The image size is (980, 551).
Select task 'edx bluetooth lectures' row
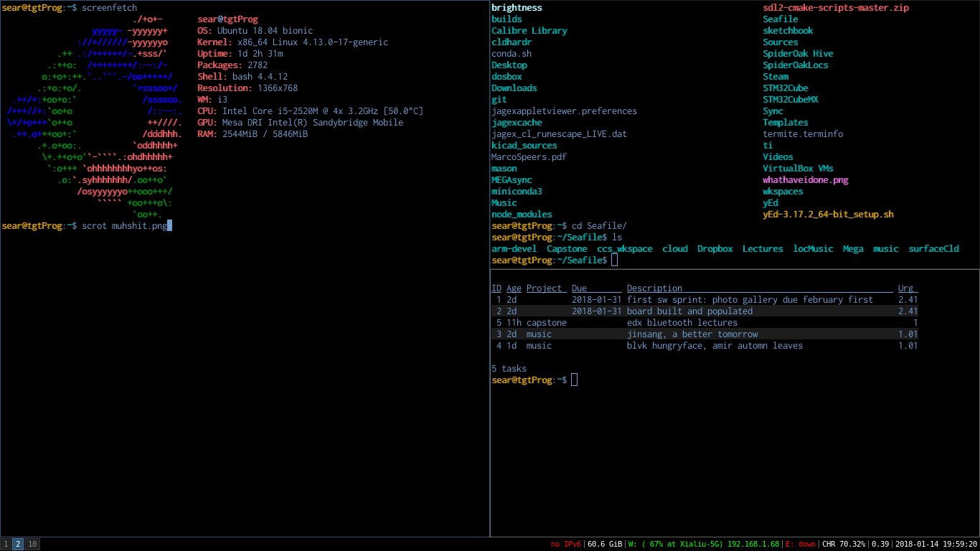705,323
